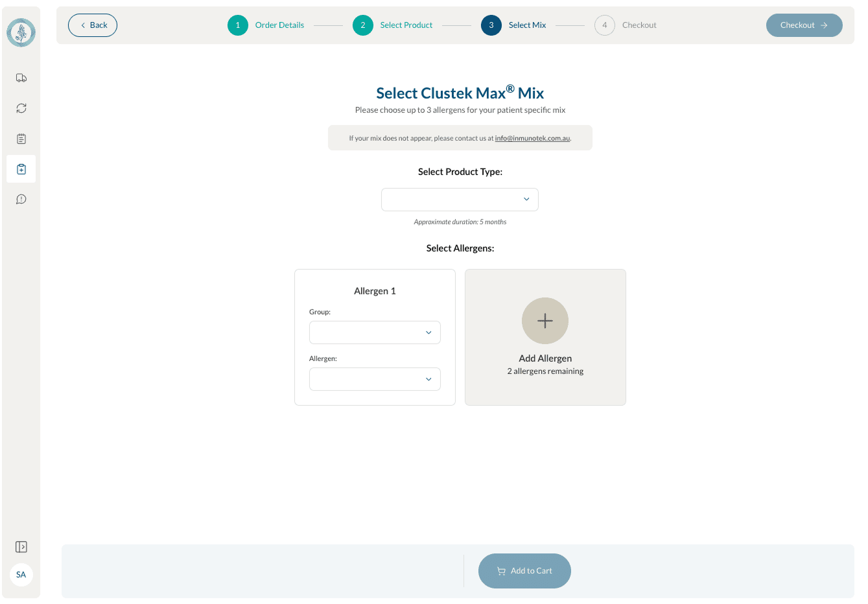Open the chat alert sidebar icon
This screenshot has width=868, height=604.
(x=21, y=199)
